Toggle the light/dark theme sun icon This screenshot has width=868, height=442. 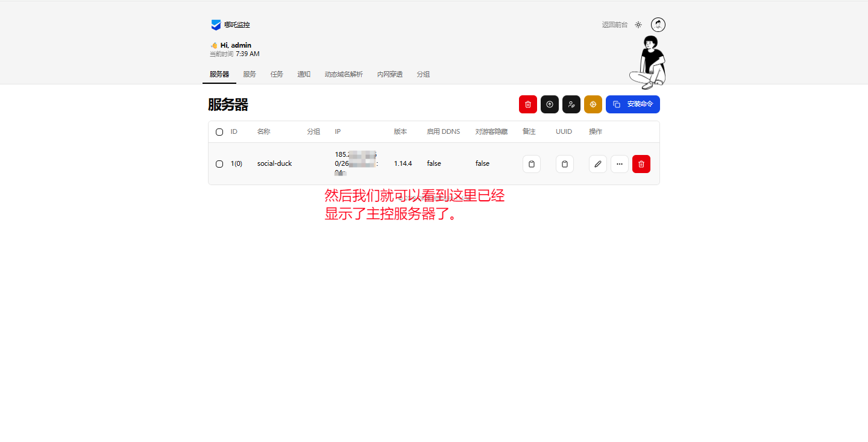pos(638,25)
